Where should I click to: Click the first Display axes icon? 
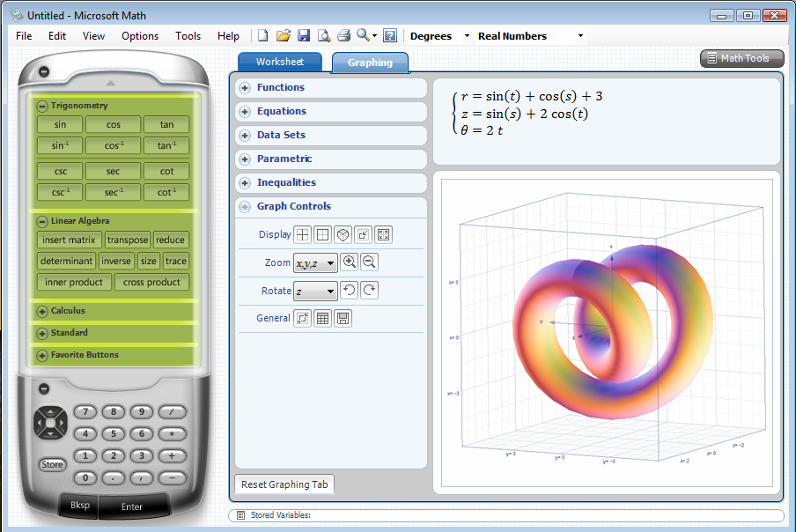(303, 234)
